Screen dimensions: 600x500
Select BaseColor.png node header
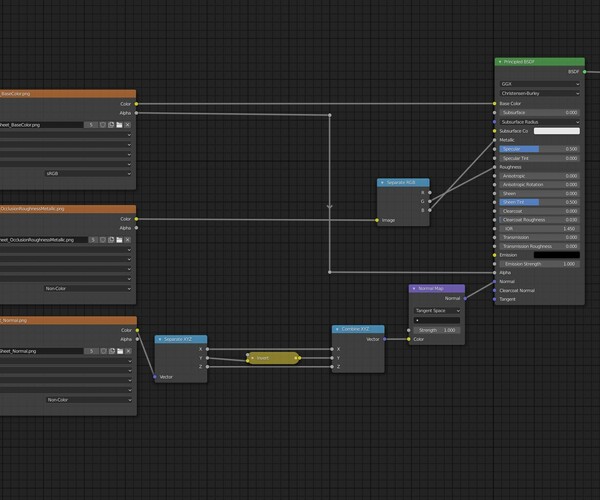pos(68,93)
